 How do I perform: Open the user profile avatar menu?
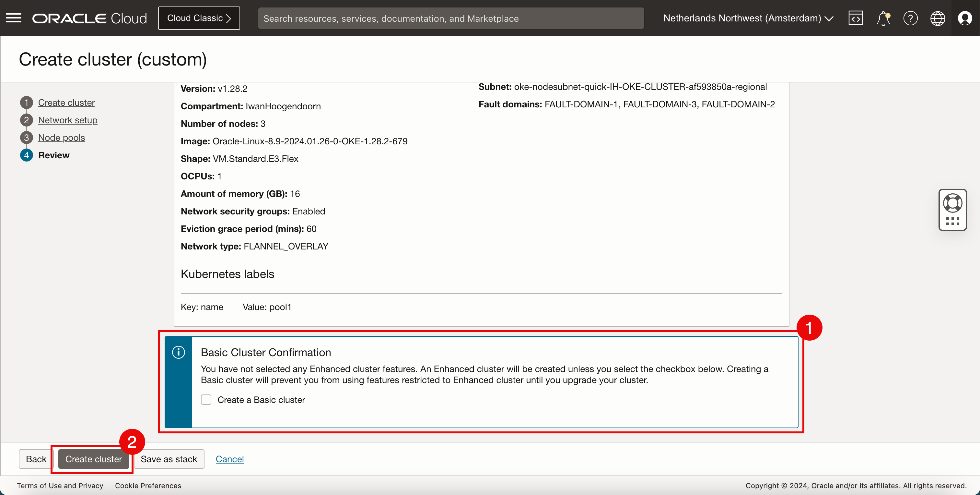[965, 18]
